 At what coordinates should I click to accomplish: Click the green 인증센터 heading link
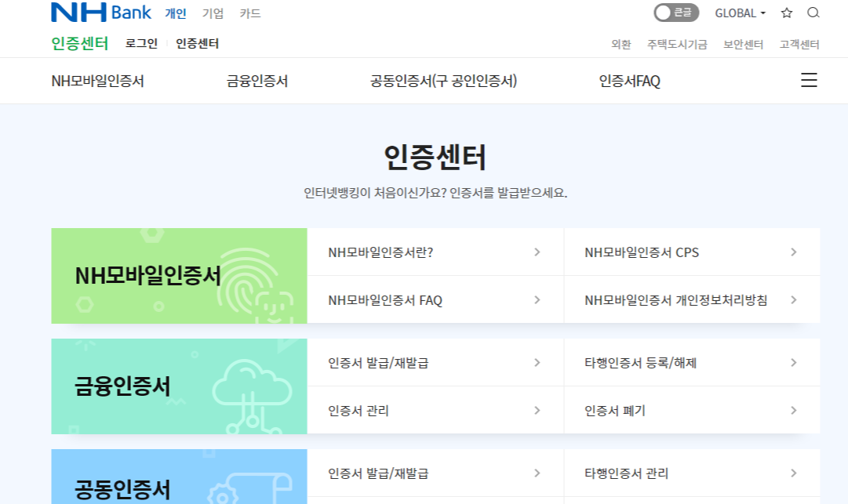pos(80,43)
